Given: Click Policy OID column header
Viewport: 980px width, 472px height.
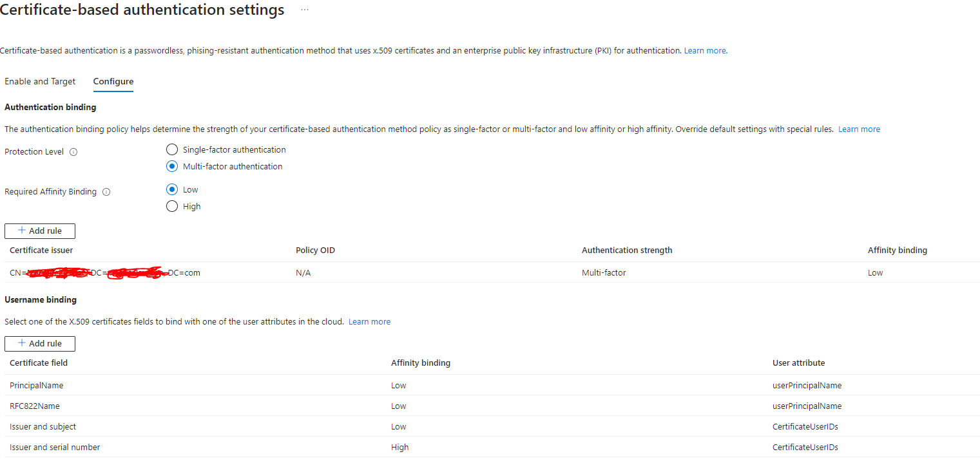Looking at the screenshot, I should (315, 250).
